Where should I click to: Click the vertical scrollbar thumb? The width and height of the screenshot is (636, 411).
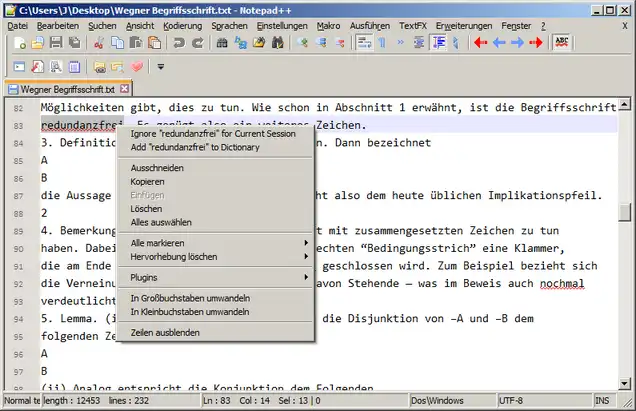tap(625, 212)
